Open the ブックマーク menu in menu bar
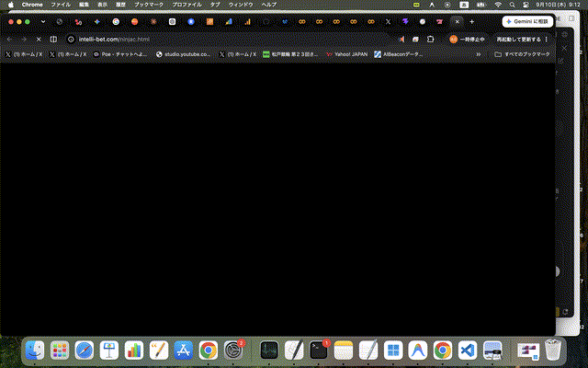Viewport: 588px width, 368px height. (149, 5)
